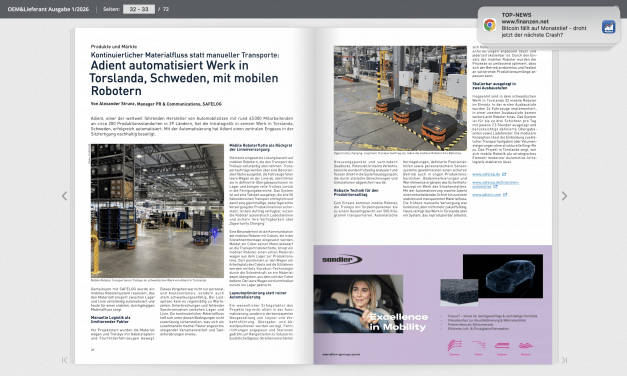This screenshot has height=376, width=627.
Task: Click subheading 'Layoutoptimierung statt reiner Automatisierung'
Action: pyautogui.click(x=258, y=295)
